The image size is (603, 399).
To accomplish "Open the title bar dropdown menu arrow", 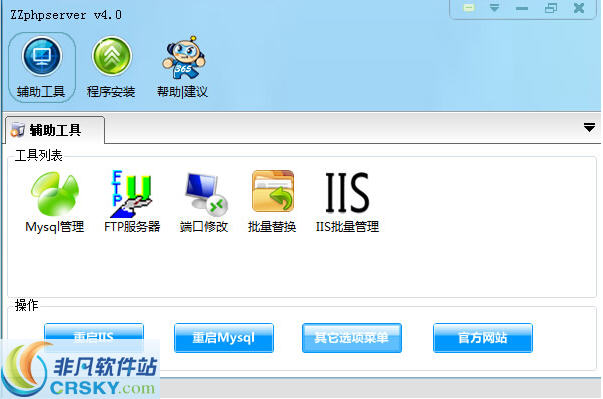I will 495,8.
